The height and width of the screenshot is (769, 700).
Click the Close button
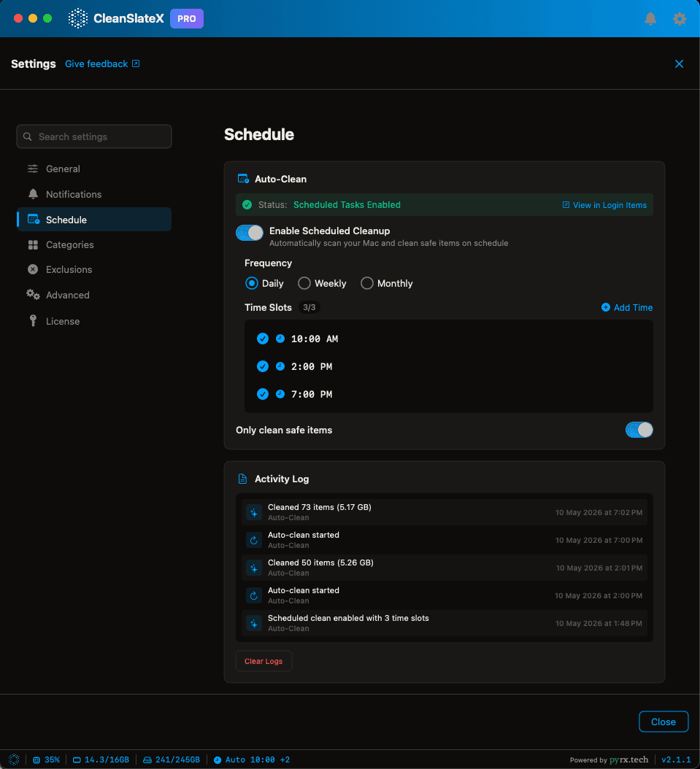tap(664, 722)
